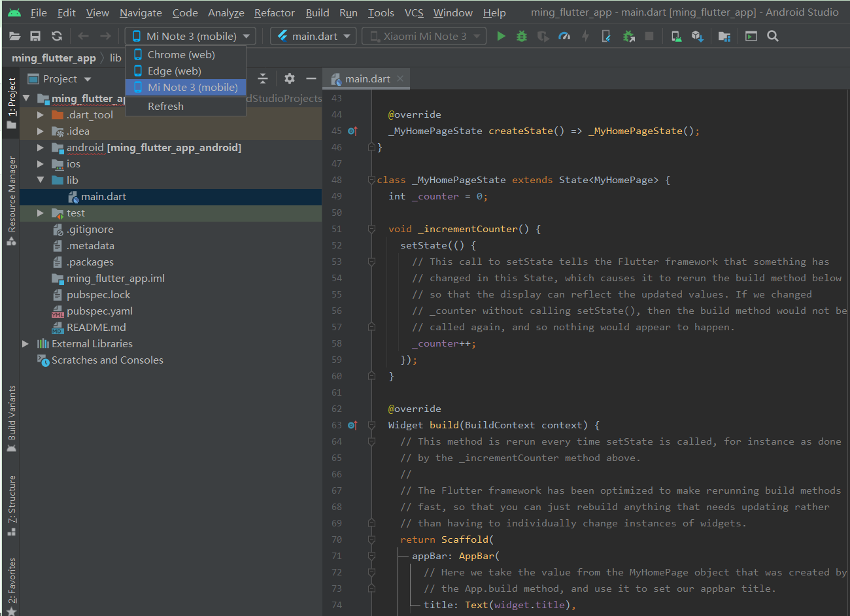
Task: Select main.dart in project tree
Action: pos(171,197)
